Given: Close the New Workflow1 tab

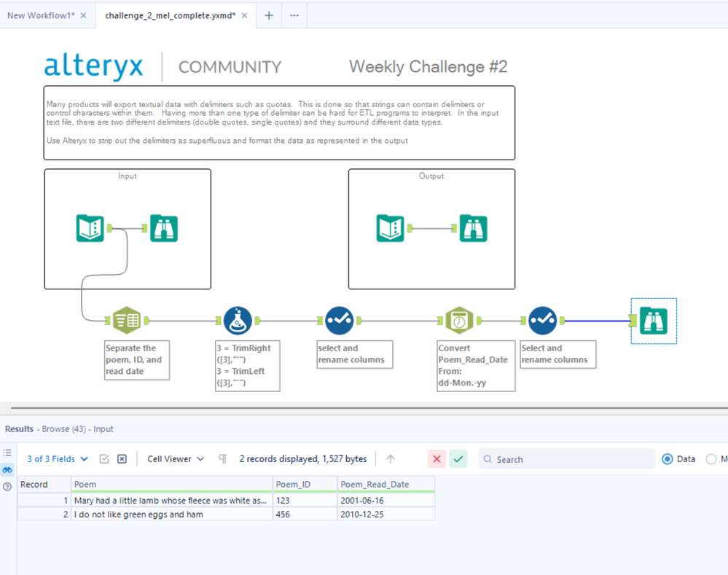Looking at the screenshot, I should click(x=84, y=15).
